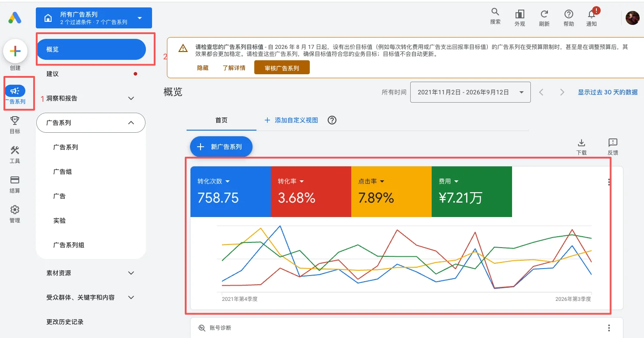Open the 通知 bell icon
This screenshot has width=644, height=338.
592,14
